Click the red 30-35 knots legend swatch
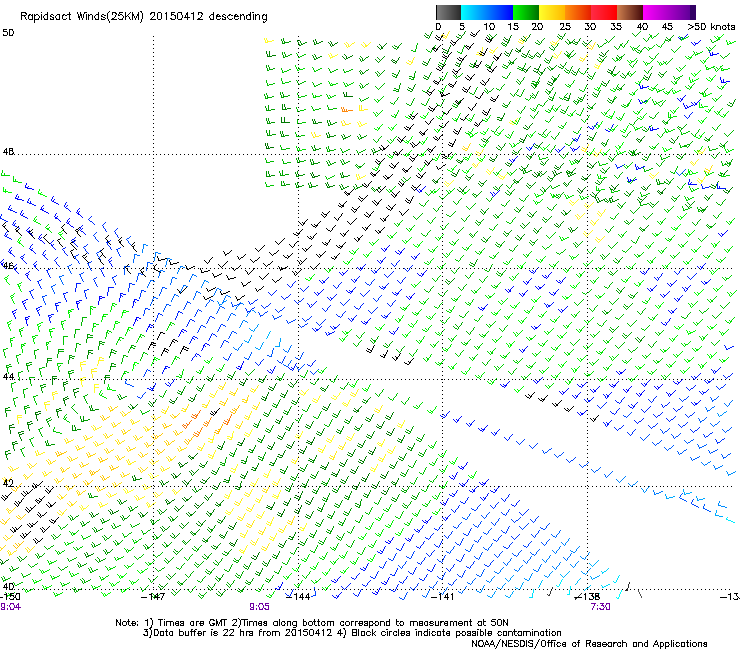 coord(604,12)
